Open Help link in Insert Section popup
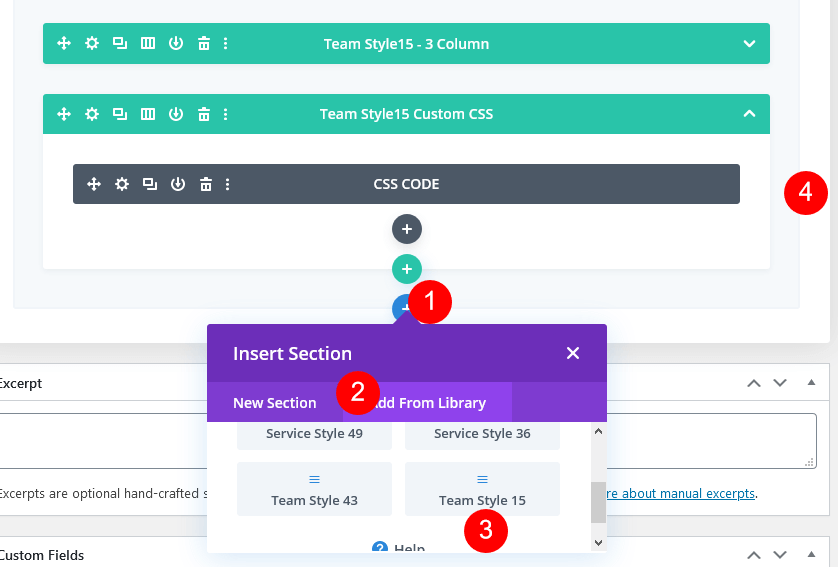Image resolution: width=838 pixels, height=567 pixels. (399, 548)
